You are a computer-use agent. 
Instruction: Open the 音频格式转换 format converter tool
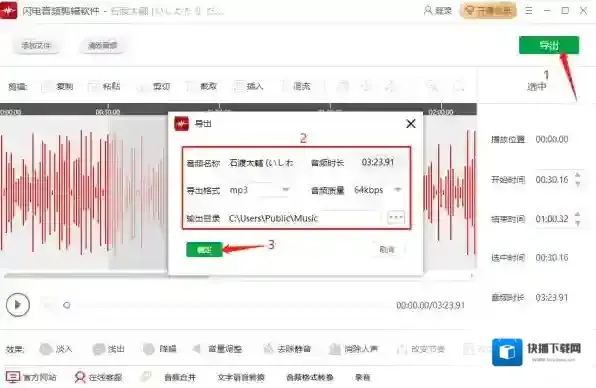point(310,377)
